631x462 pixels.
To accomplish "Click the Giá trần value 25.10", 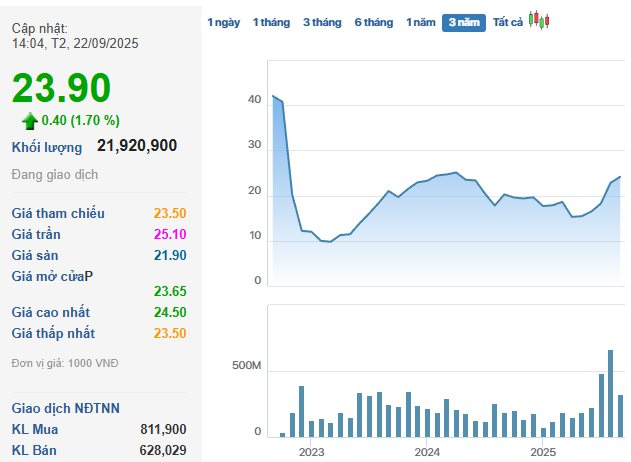I will 170,234.
